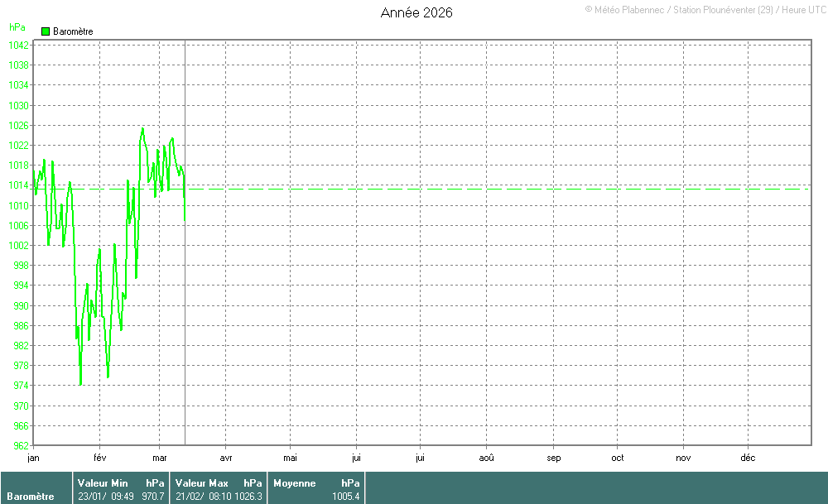Select the déc month label
The height and width of the screenshot is (504, 828).
pos(748,457)
